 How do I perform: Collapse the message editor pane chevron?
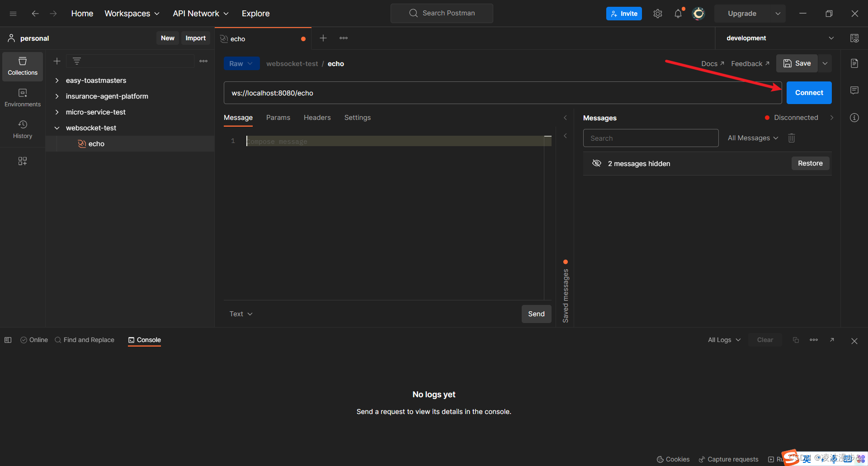tap(565, 118)
